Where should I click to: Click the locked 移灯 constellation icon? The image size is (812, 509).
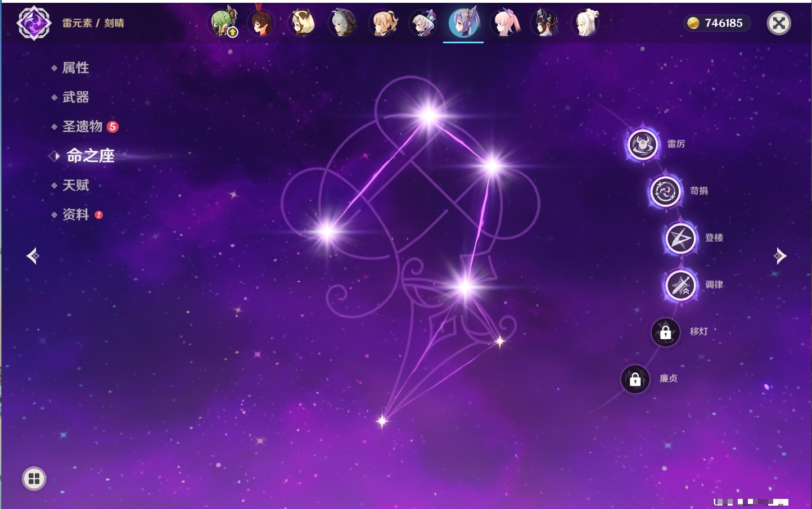(x=665, y=332)
